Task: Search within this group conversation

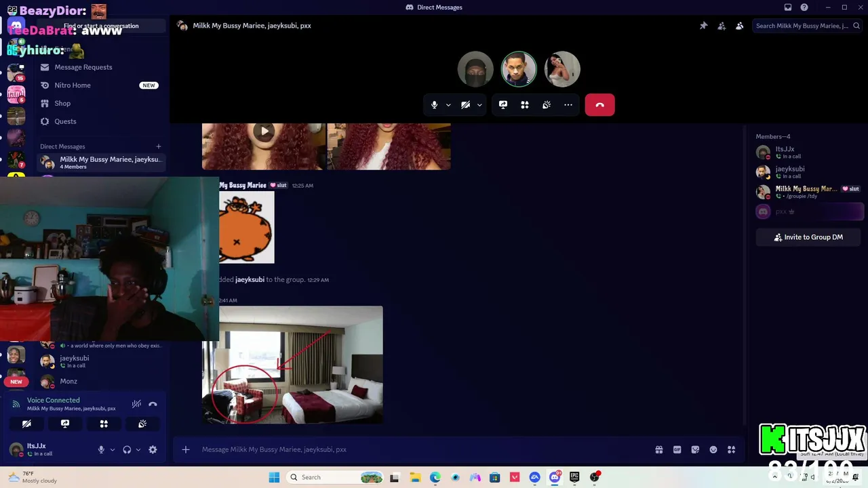Action: pyautogui.click(x=807, y=26)
